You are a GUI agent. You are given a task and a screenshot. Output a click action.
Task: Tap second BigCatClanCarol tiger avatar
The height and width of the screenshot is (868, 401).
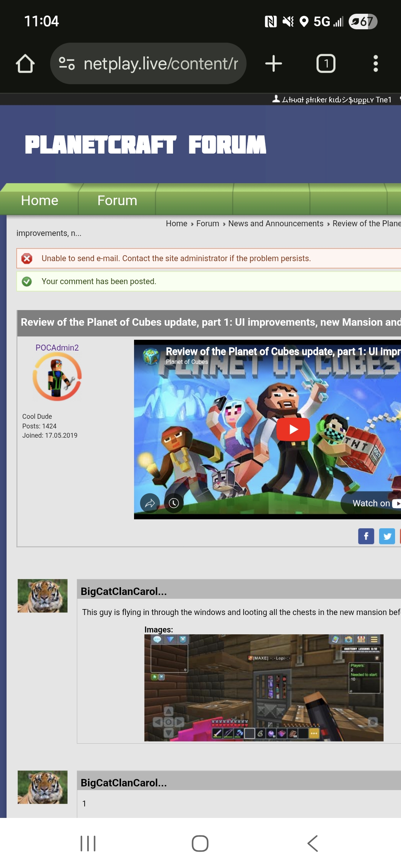43,787
